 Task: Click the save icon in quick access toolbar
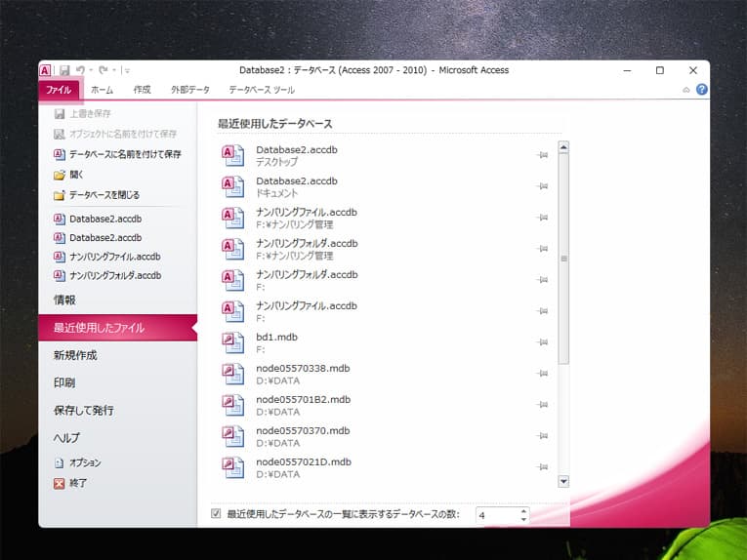64,70
